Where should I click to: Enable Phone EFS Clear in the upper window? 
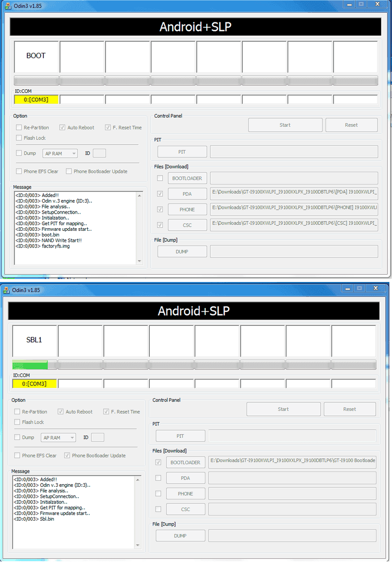point(19,171)
